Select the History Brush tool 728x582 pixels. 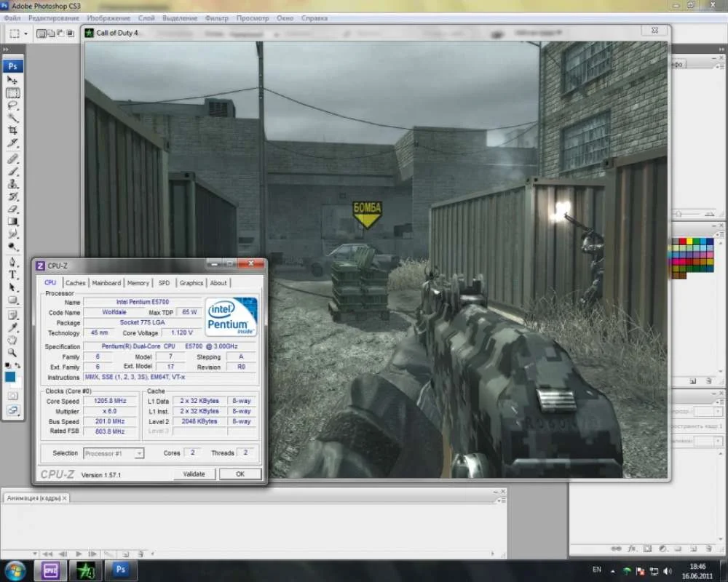click(x=12, y=196)
